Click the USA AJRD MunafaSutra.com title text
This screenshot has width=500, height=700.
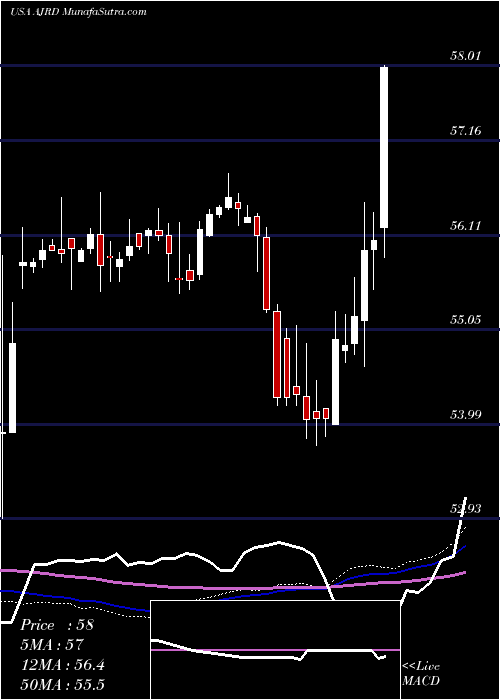point(78,11)
